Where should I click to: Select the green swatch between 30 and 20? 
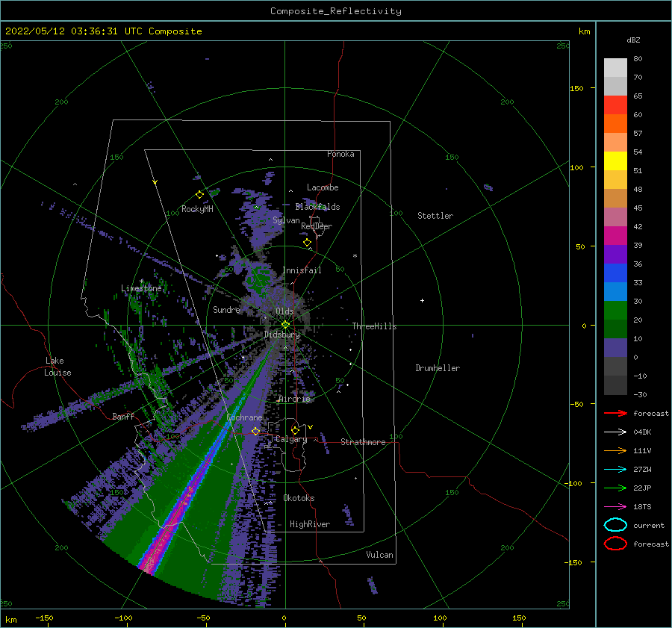pyautogui.click(x=615, y=311)
